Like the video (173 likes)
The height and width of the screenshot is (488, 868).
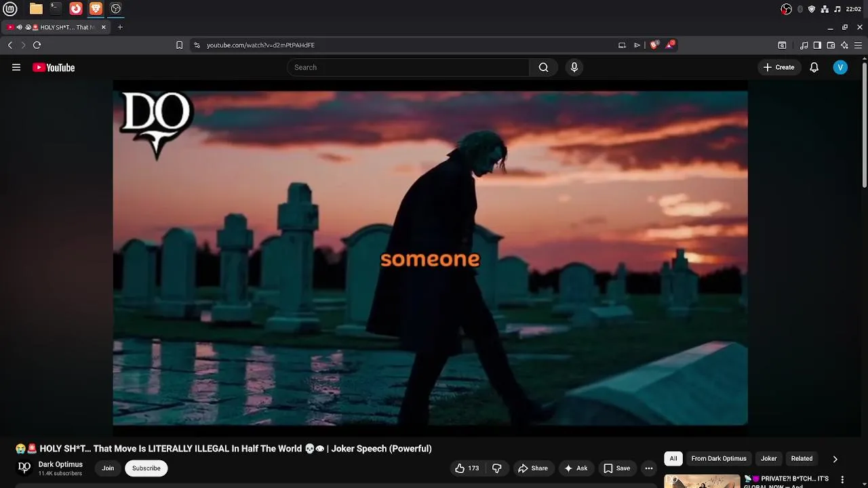tap(467, 468)
